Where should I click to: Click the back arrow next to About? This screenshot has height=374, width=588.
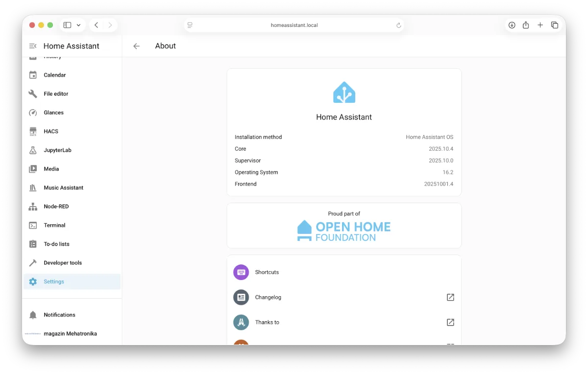[x=137, y=46]
